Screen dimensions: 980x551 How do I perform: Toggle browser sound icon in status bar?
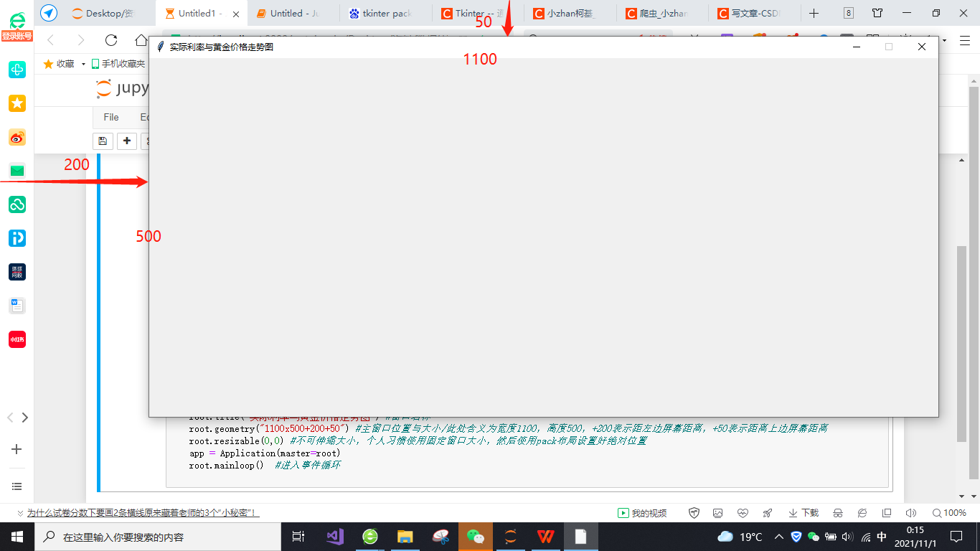[911, 513]
